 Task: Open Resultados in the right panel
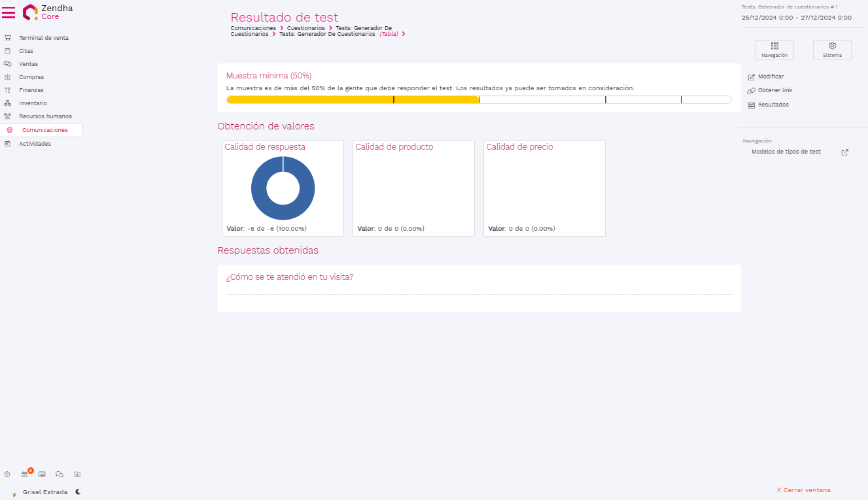tap(773, 105)
